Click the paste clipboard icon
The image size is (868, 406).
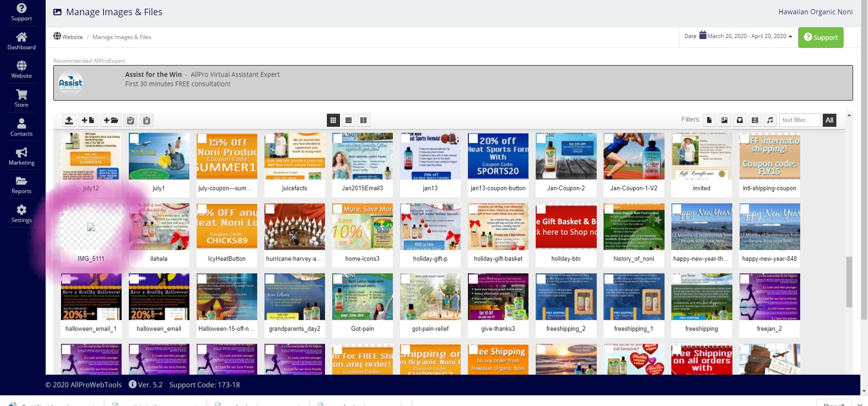coord(131,120)
